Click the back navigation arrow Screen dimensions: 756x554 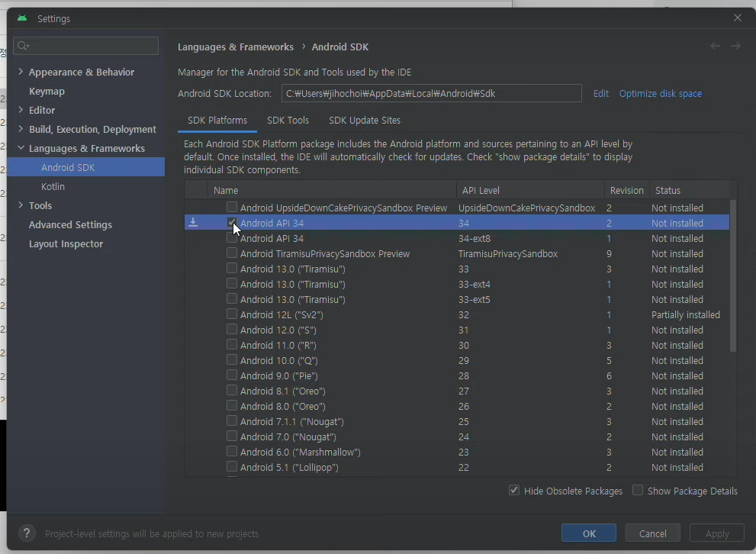click(x=715, y=46)
